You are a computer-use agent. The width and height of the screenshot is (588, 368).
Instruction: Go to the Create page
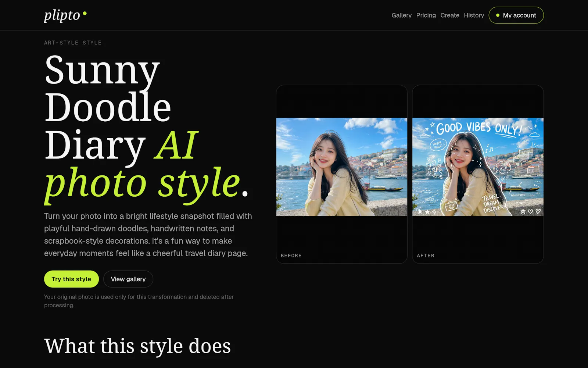tap(450, 15)
